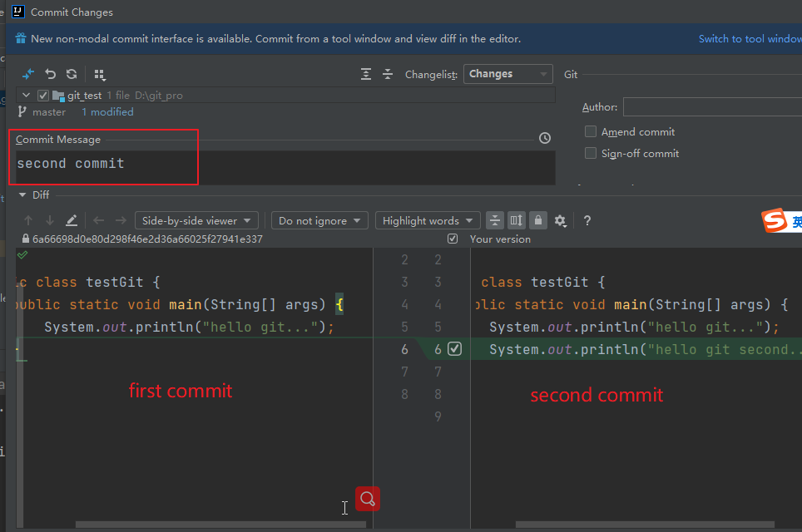Click in the commit message text area

[x=285, y=167]
